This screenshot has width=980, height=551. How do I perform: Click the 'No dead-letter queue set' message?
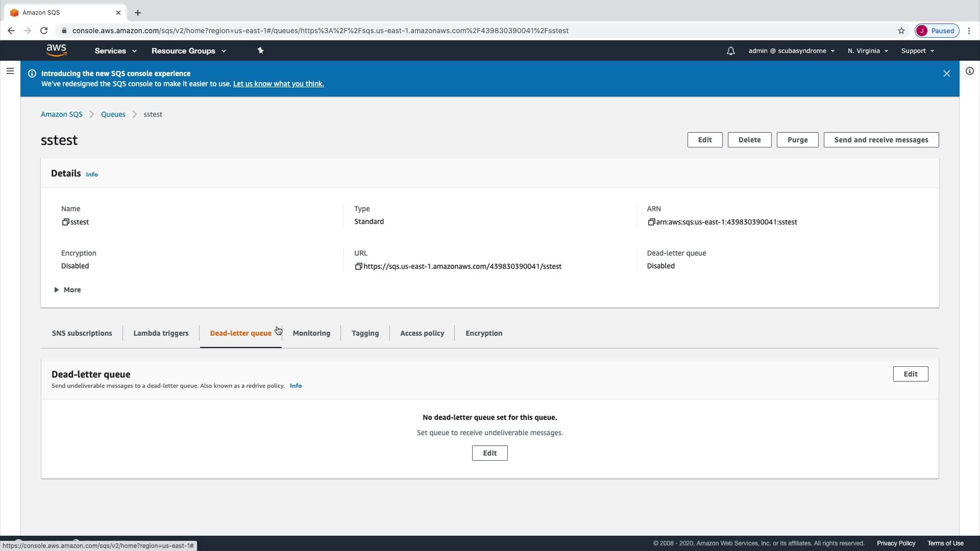tap(490, 417)
